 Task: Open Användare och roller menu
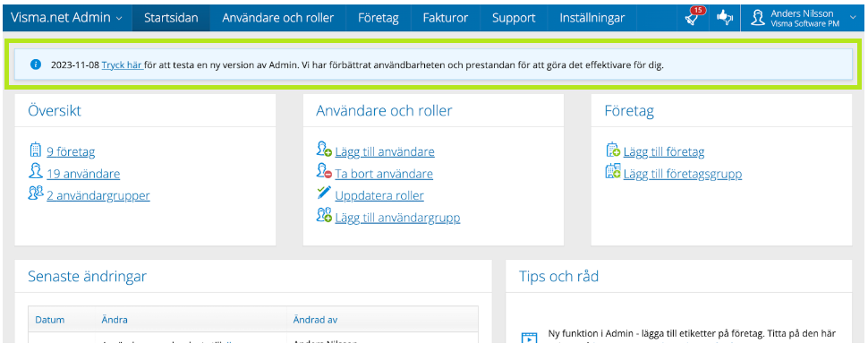coord(278,18)
